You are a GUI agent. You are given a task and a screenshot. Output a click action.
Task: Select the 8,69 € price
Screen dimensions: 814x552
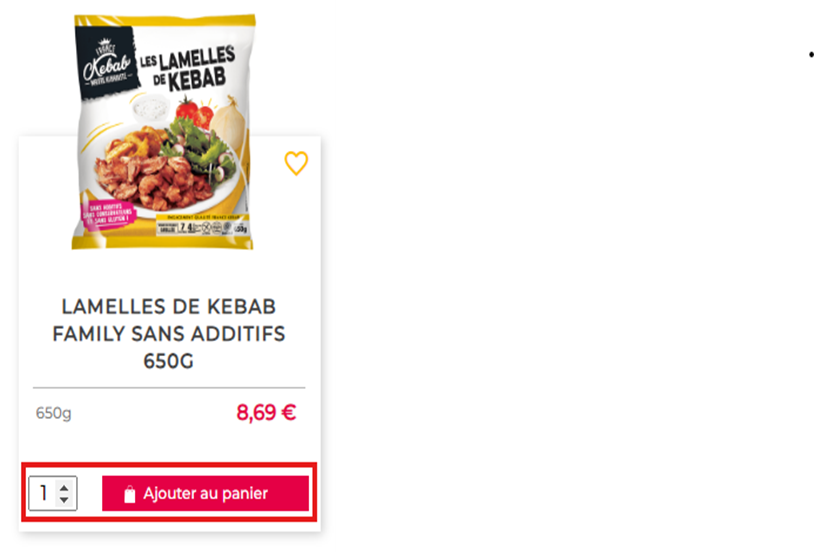[266, 413]
